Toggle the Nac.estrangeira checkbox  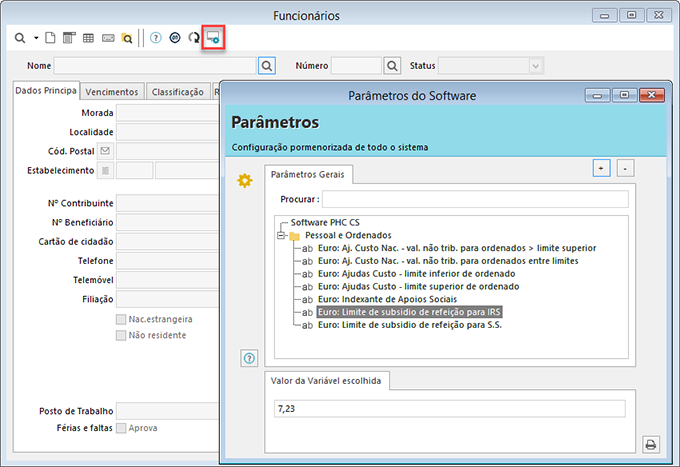point(121,320)
